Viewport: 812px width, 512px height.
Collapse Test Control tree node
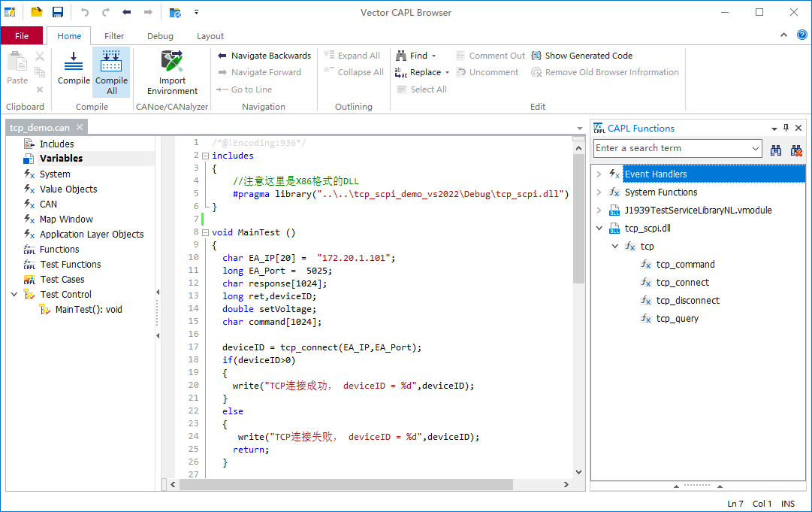tap(14, 295)
